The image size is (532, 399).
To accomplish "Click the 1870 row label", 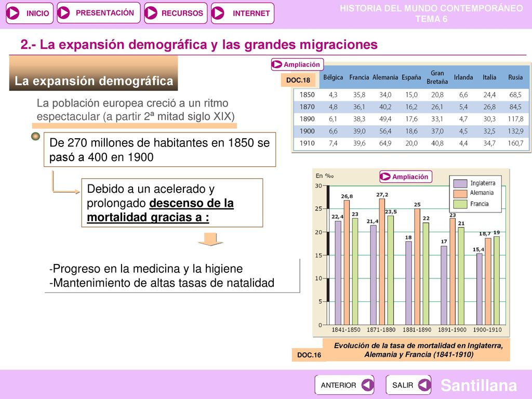I will tap(307, 107).
